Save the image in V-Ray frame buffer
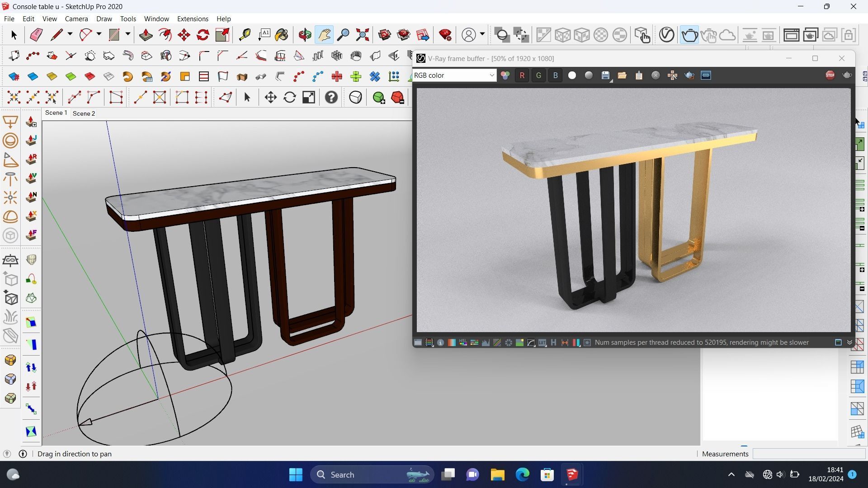This screenshot has width=868, height=488. click(606, 75)
